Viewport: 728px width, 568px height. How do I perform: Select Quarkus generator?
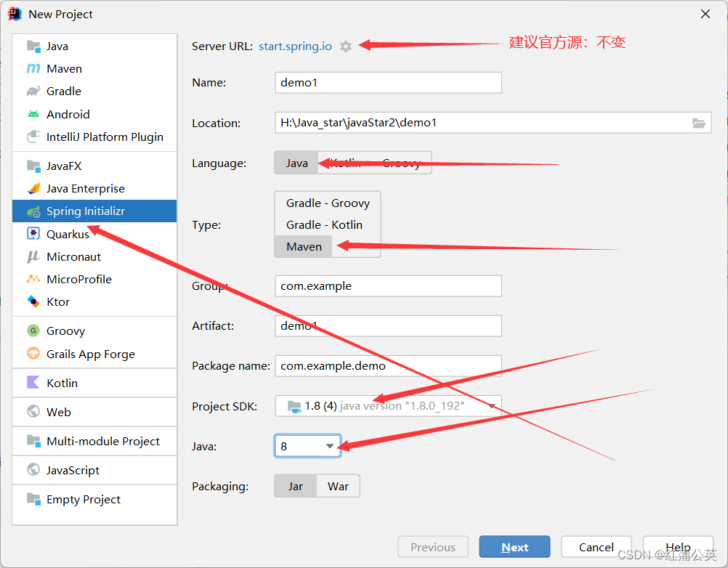click(94, 234)
